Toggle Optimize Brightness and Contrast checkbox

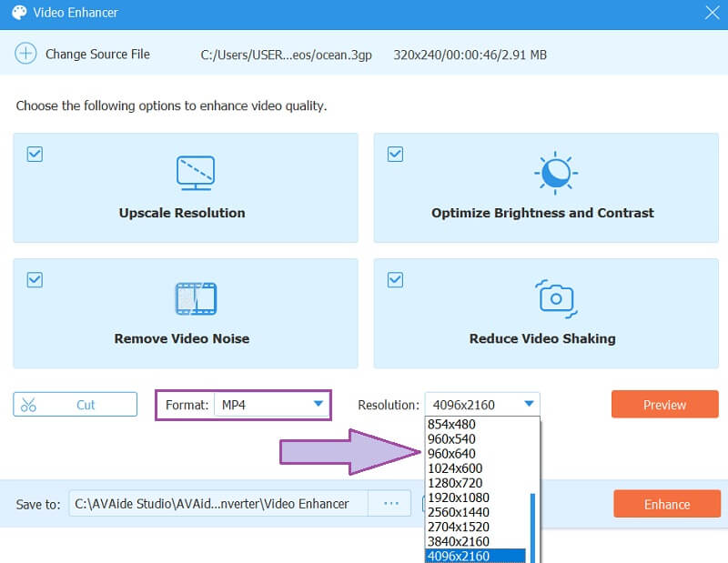tap(395, 154)
